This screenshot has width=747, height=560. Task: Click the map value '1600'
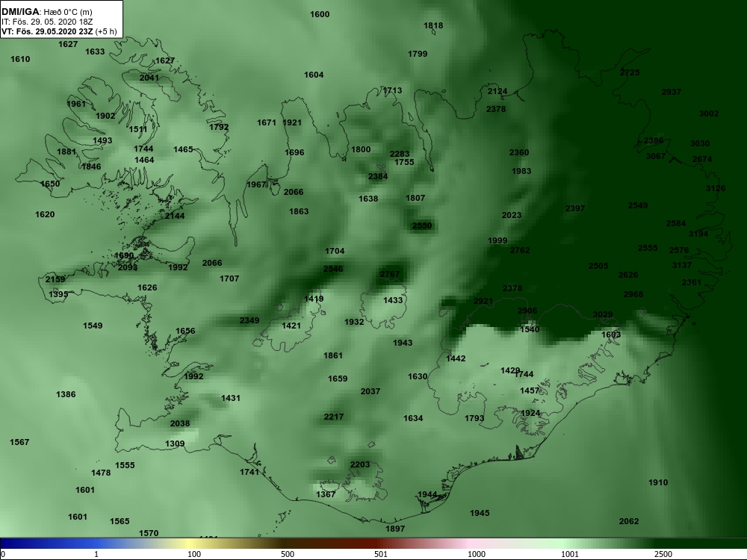coord(320,14)
